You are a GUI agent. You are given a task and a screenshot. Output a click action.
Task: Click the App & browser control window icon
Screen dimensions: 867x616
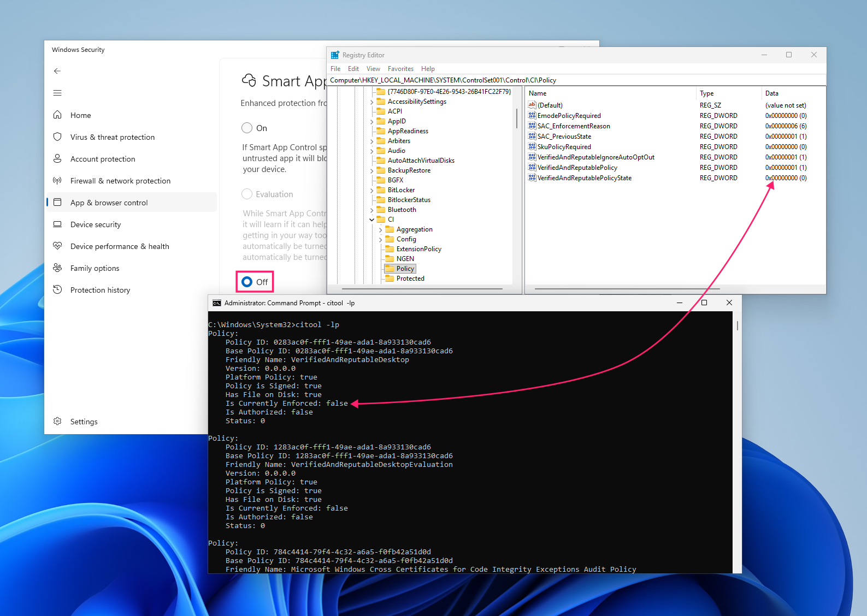click(x=57, y=202)
